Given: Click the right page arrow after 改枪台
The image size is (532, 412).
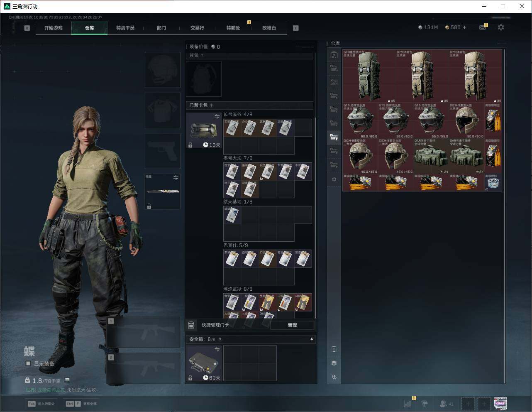Looking at the screenshot, I should 295,28.
